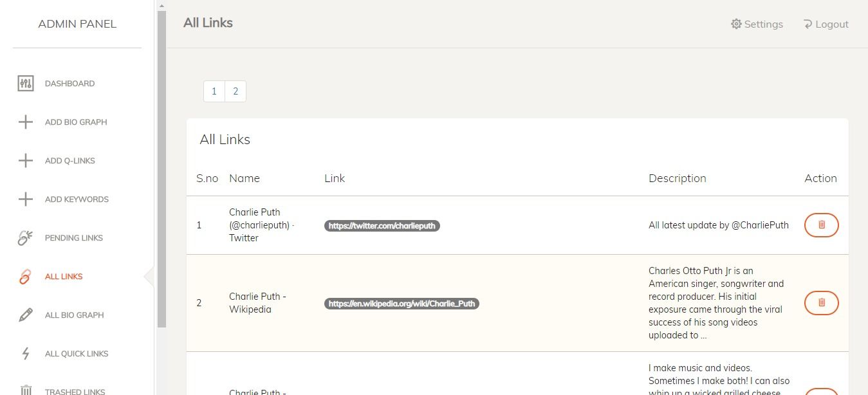Go to Pending Links
Image resolution: width=868 pixels, height=395 pixels.
[x=74, y=238]
